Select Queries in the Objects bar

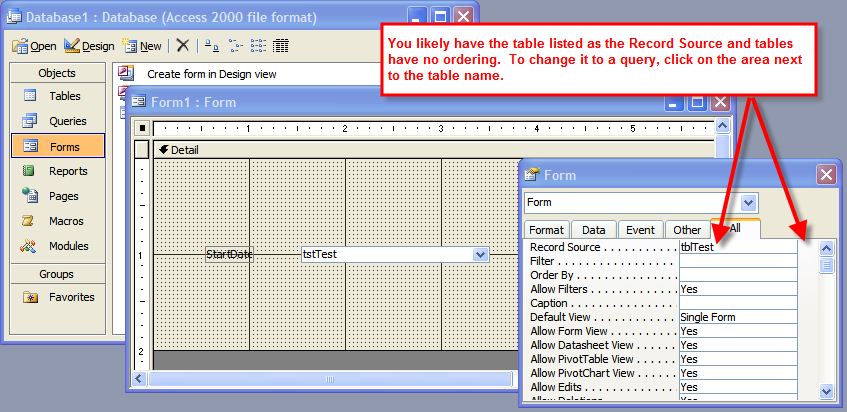point(58,121)
